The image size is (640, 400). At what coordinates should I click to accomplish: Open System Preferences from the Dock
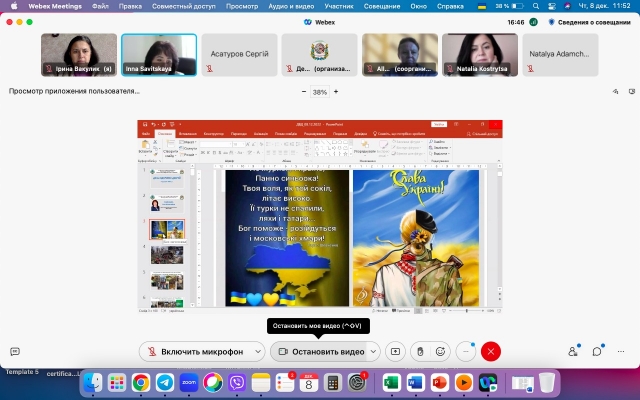[357, 383]
